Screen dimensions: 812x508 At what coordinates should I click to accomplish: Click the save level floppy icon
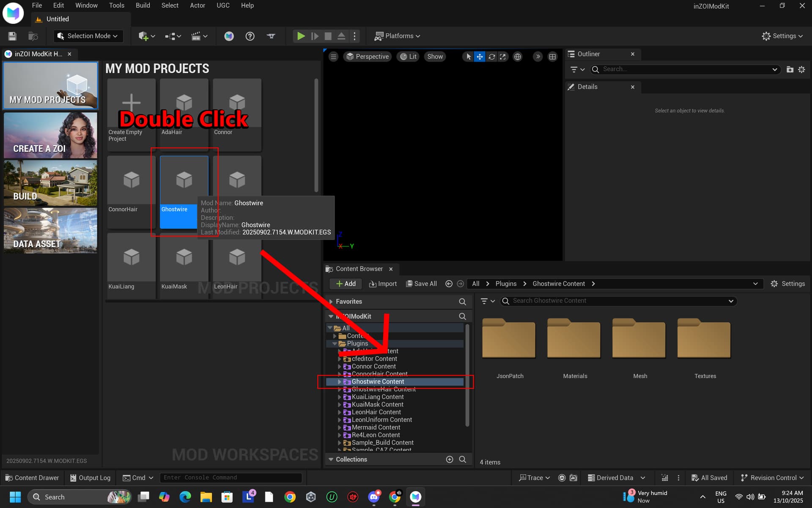(12, 36)
